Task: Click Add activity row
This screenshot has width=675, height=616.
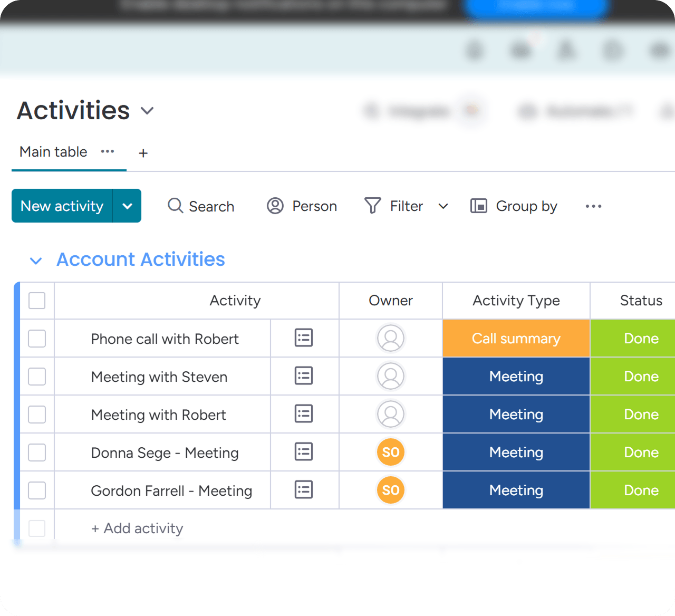Action: tap(137, 528)
